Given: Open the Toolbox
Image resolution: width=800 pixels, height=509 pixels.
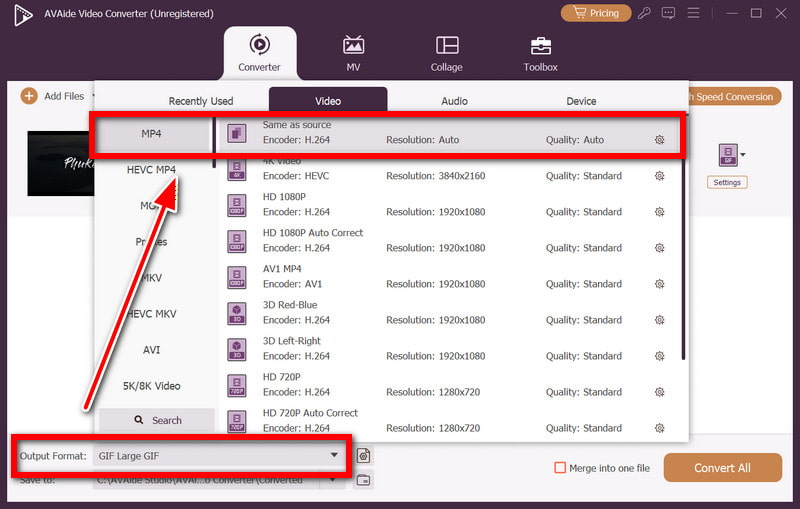Looking at the screenshot, I should 540,52.
